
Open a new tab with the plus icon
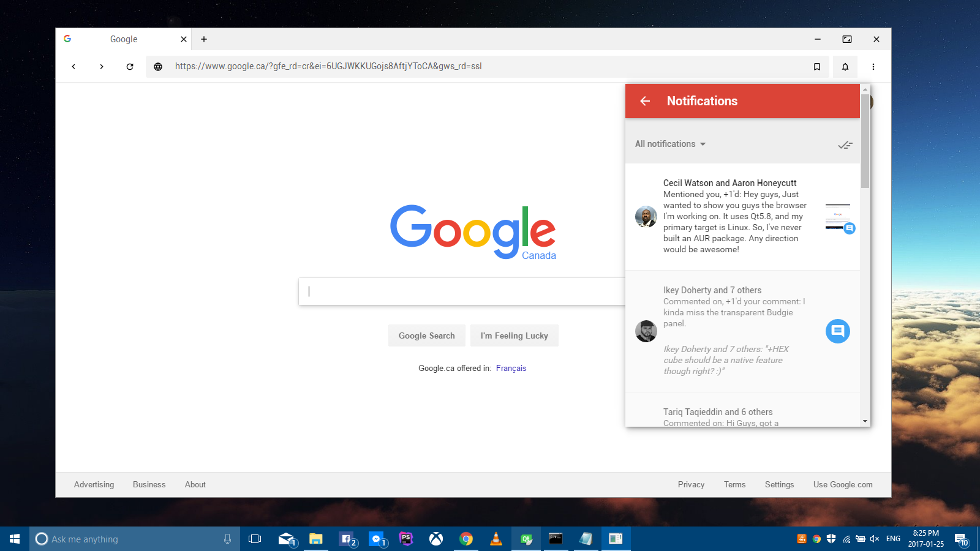[x=204, y=39]
